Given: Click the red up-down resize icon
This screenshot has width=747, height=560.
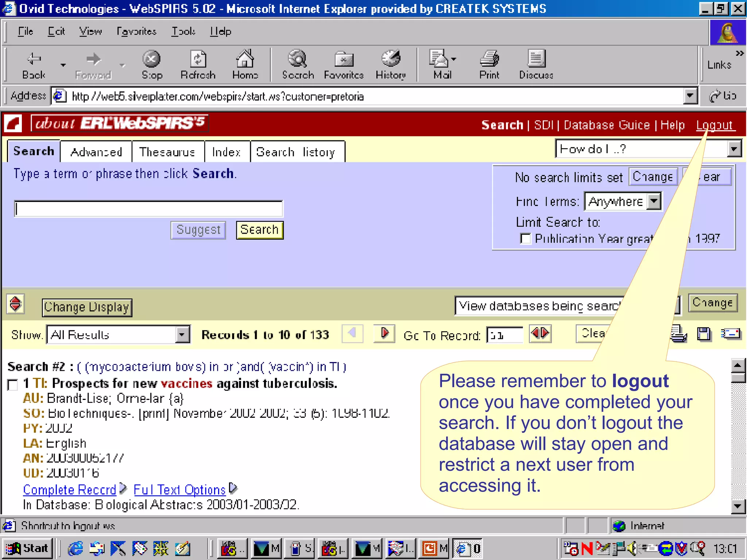Looking at the screenshot, I should (15, 304).
